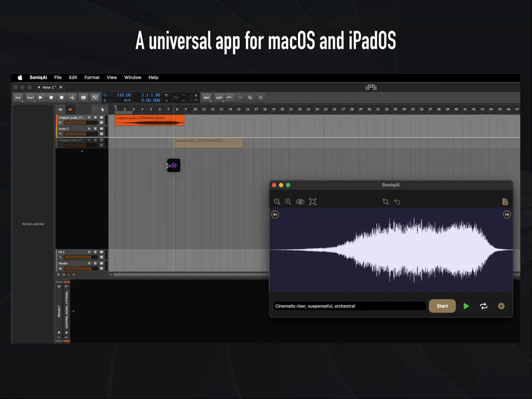The image size is (532, 399).
Task: Switch to the New 1* project tab
Action: (49, 87)
